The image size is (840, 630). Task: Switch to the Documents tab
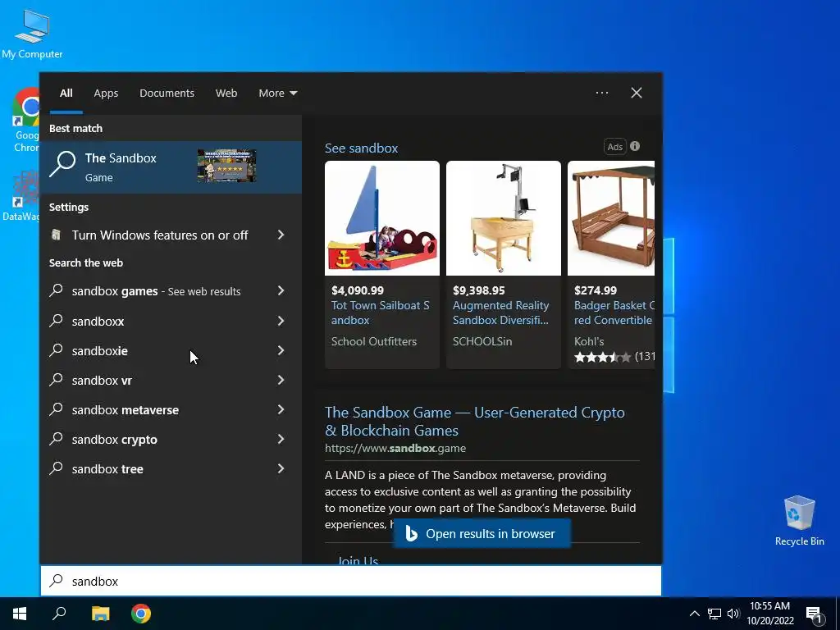click(x=167, y=93)
